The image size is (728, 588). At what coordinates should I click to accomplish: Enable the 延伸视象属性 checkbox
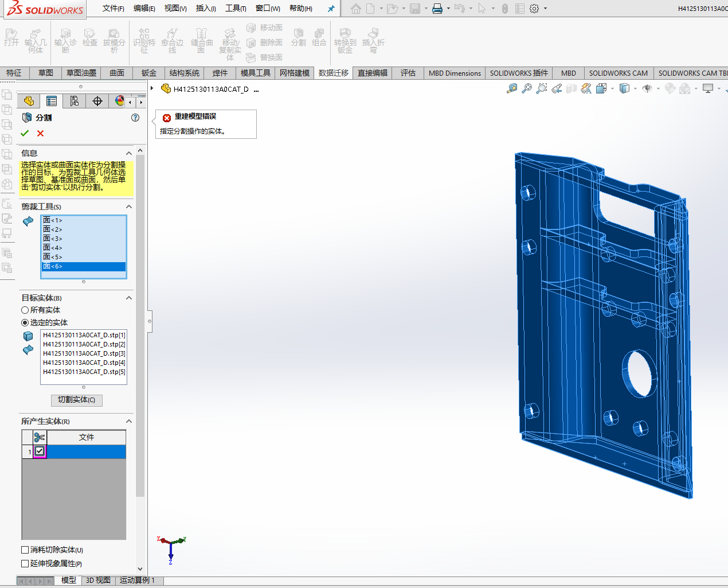pos(25,563)
